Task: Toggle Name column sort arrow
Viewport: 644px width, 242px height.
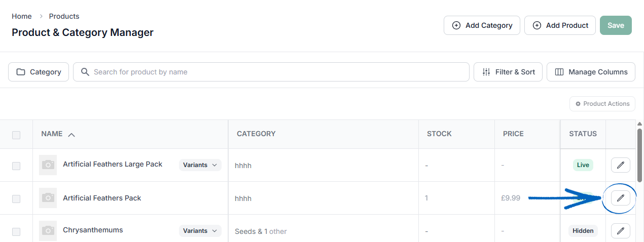Action: 71,135
